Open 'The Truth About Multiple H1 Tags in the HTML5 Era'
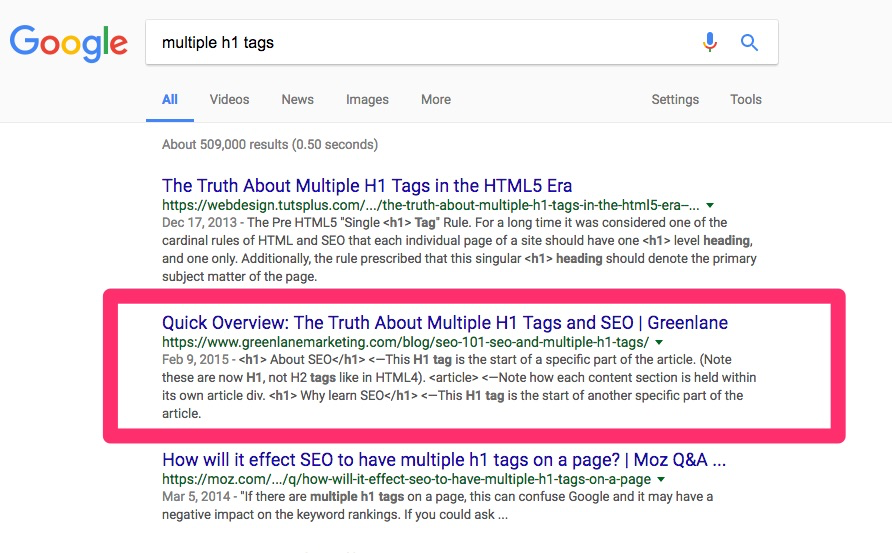 [367, 185]
